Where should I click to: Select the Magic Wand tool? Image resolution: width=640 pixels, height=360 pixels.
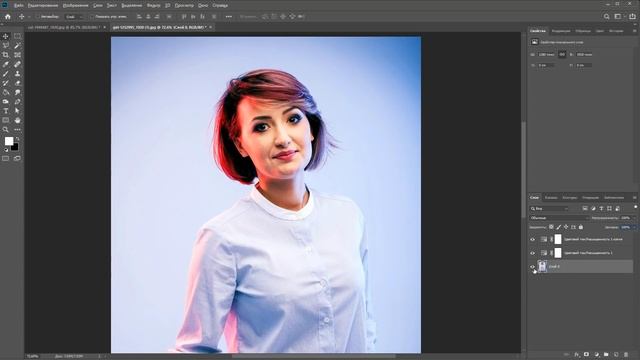click(x=17, y=45)
